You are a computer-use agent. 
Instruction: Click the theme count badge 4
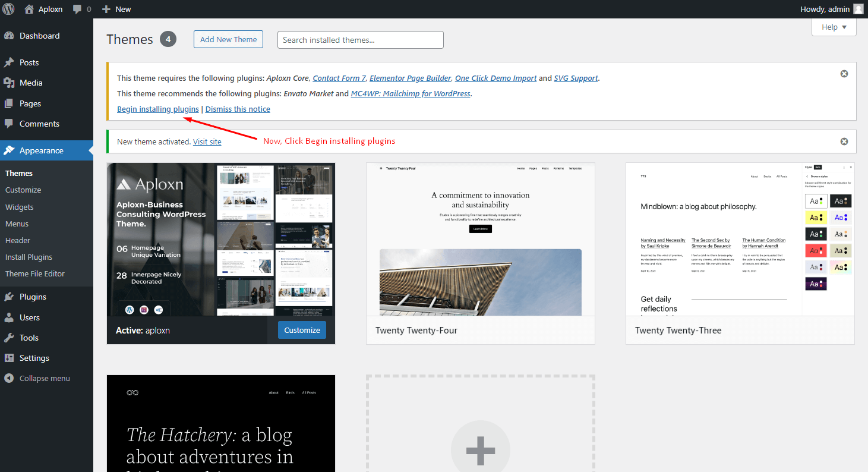(x=168, y=39)
